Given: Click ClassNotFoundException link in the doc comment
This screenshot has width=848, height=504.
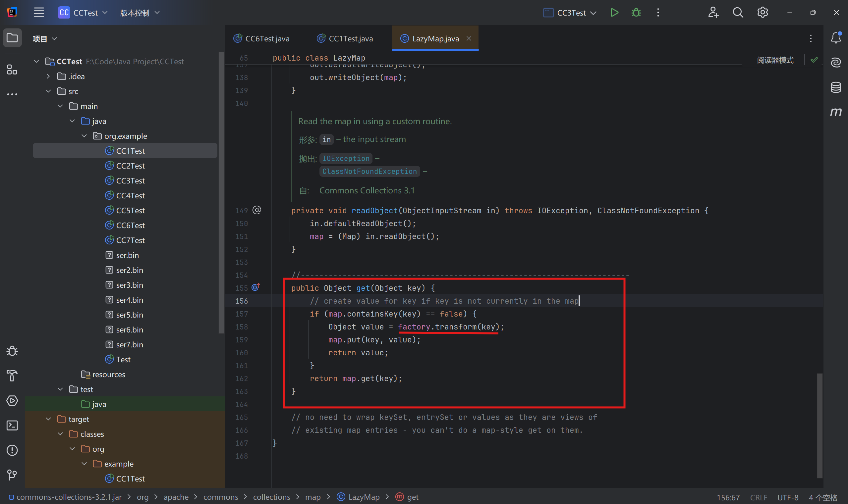Looking at the screenshot, I should [x=369, y=171].
